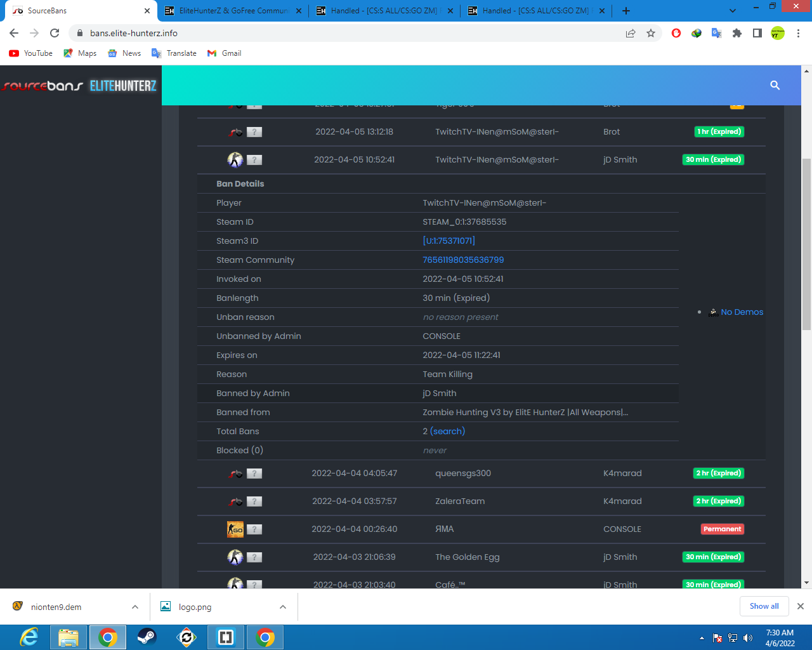Viewport: 812px width, 650px height.
Task: Click the page vertical scrollbar thumb
Action: tap(806, 244)
